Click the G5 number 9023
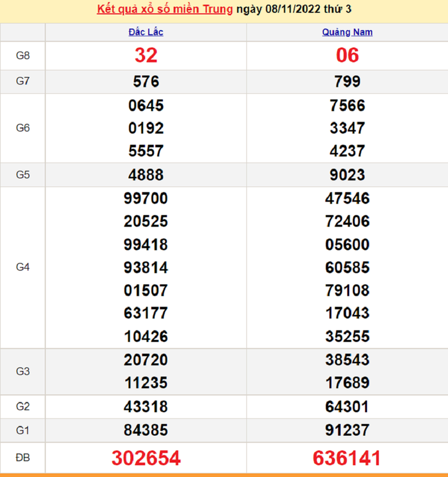 347,175
